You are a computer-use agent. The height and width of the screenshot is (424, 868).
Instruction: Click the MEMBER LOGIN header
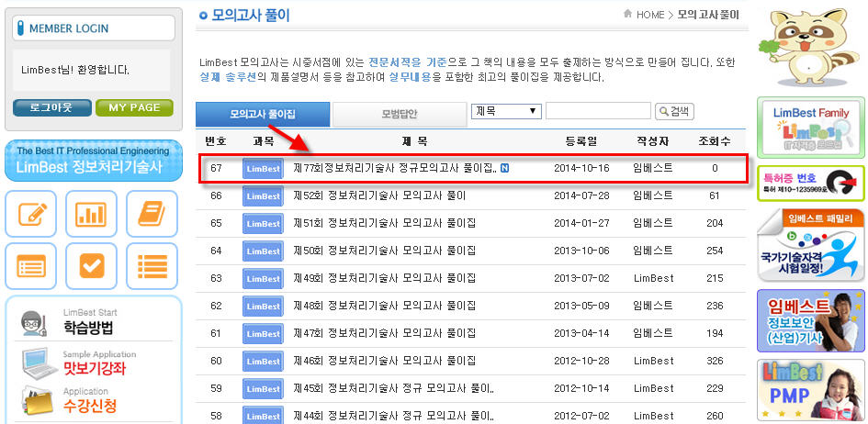point(93,28)
